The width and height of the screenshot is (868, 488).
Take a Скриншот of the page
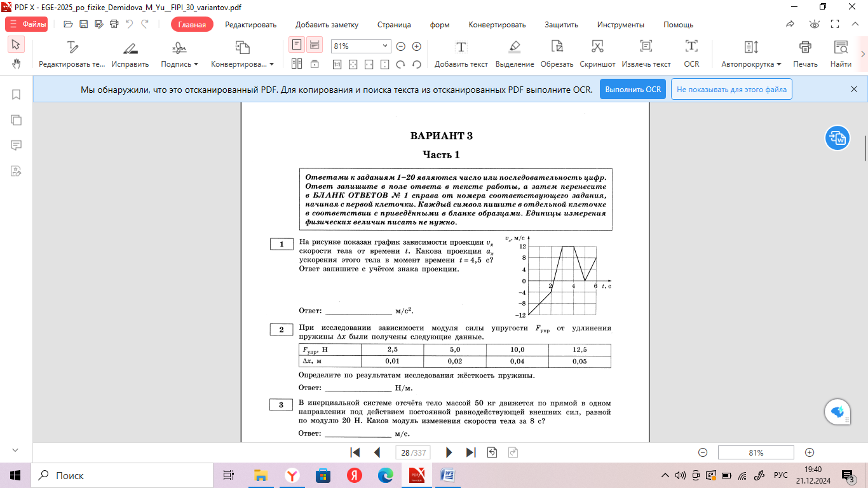click(x=597, y=54)
